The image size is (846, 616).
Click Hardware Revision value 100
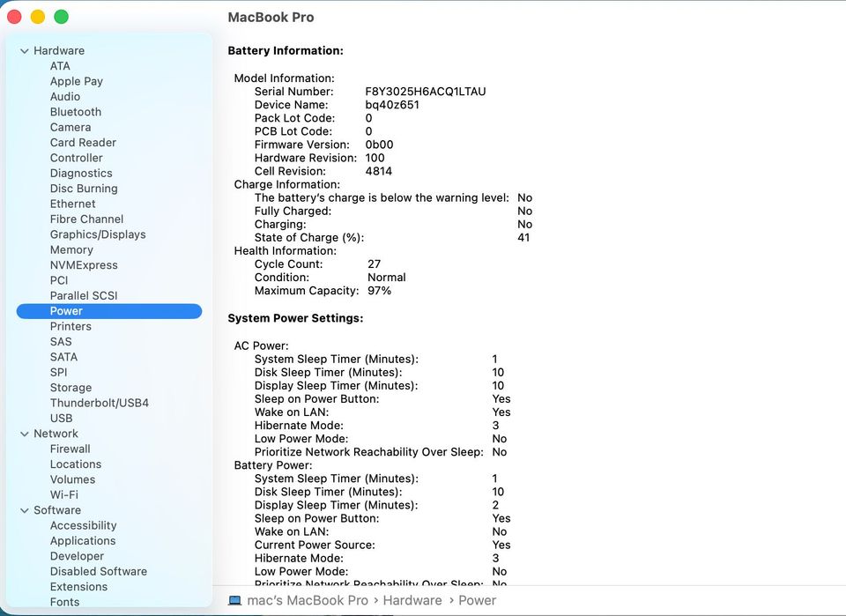pyautogui.click(x=375, y=158)
